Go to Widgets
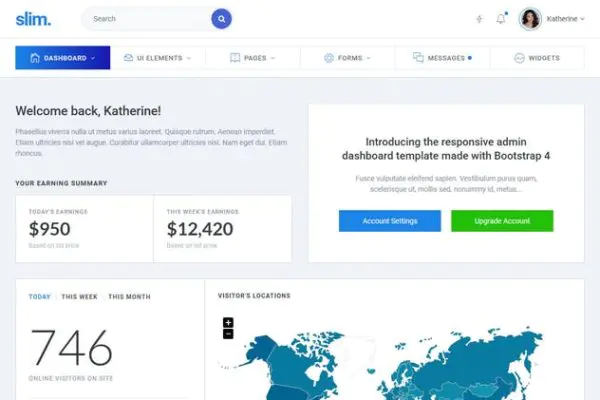This screenshot has height=400, width=600. (x=537, y=58)
